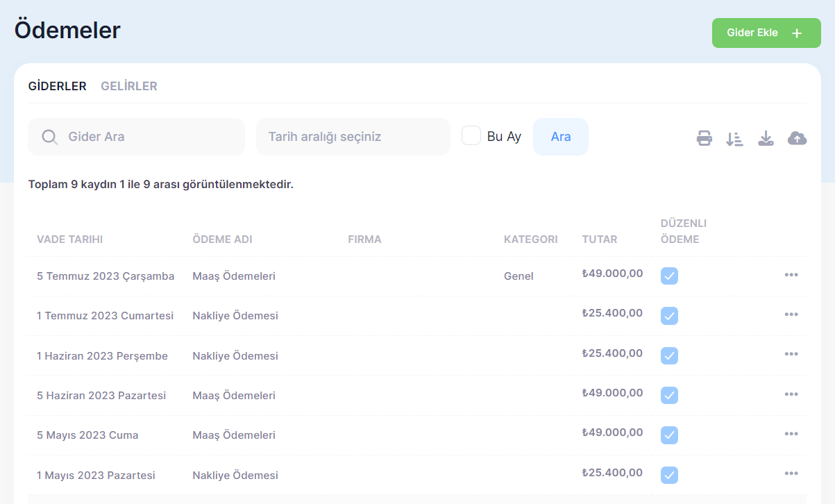Image resolution: width=835 pixels, height=504 pixels.
Task: Expand more actions for 1 Mayıs 2023 row
Action: click(791, 473)
